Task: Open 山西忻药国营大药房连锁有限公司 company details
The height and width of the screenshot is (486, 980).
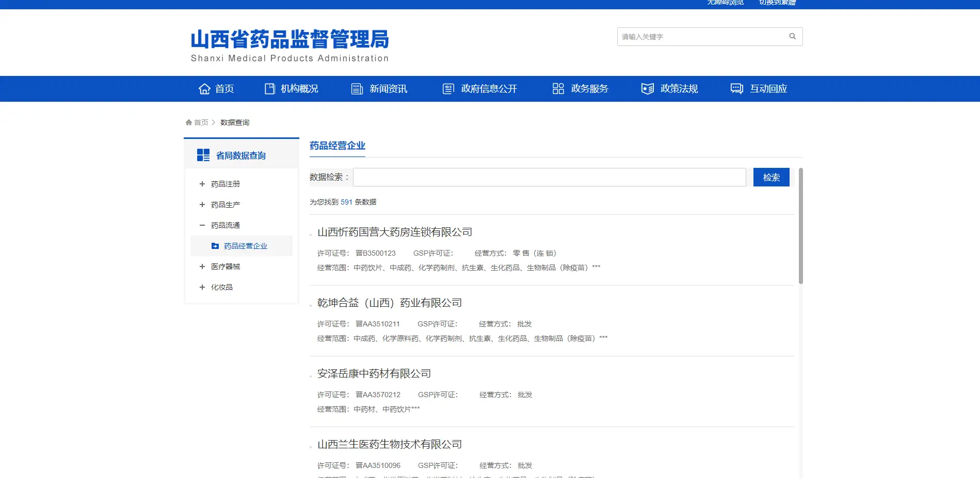Action: pyautogui.click(x=394, y=232)
